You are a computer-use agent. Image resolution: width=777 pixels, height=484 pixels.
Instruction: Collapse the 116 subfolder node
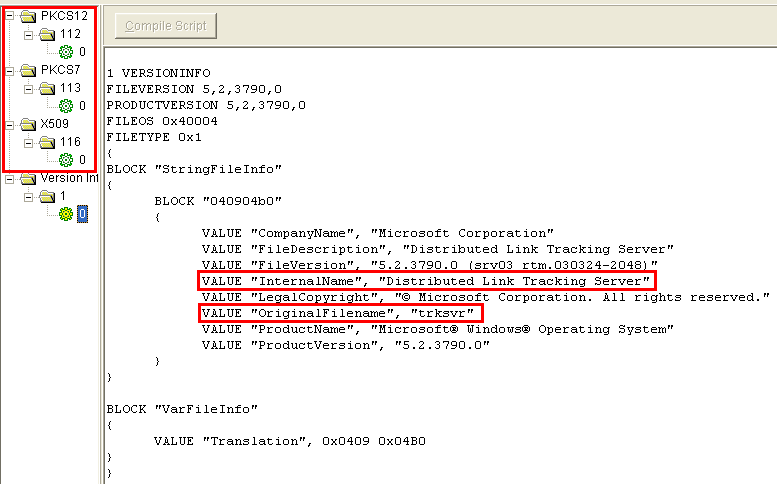click(x=29, y=142)
